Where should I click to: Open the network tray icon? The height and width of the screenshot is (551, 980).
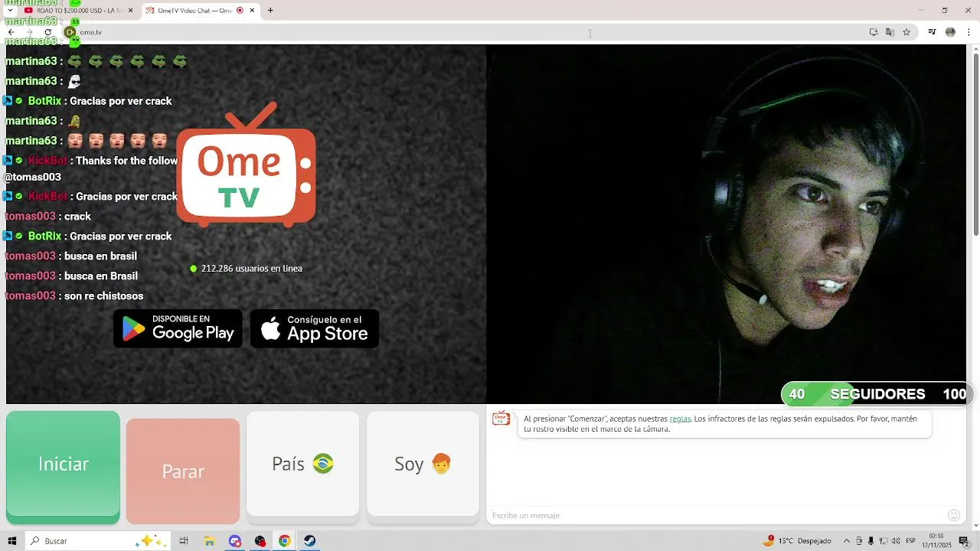point(884,541)
